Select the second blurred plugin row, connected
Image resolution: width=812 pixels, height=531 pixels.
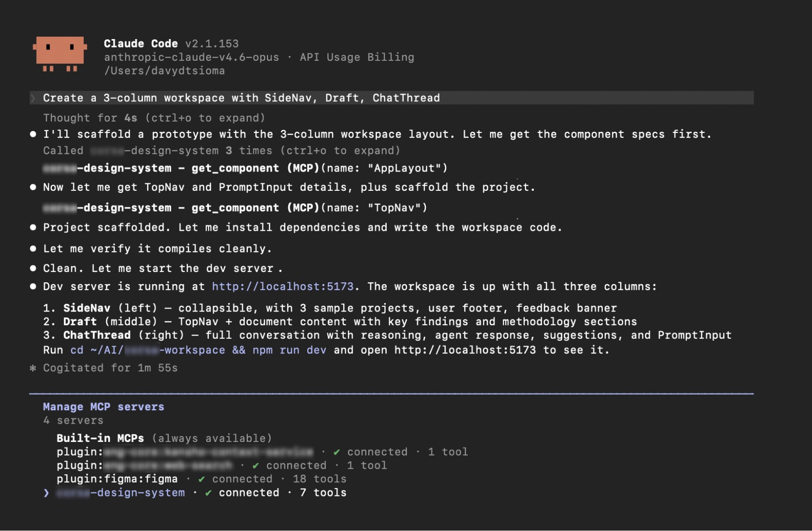pyautogui.click(x=222, y=466)
